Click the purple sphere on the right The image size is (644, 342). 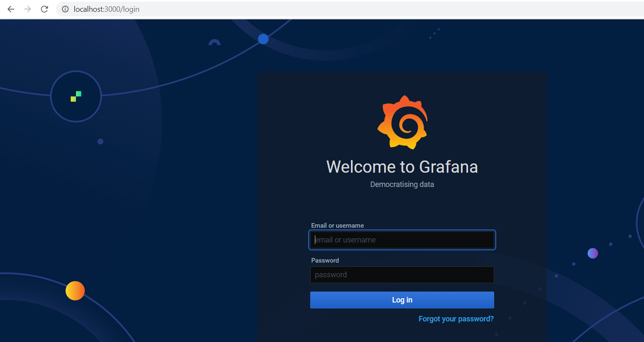592,253
